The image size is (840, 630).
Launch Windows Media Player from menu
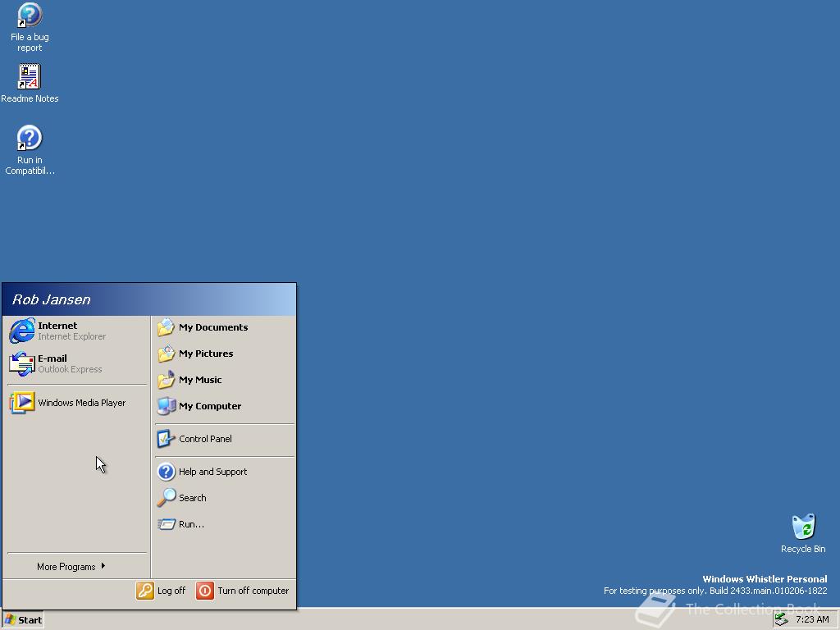[78, 403]
